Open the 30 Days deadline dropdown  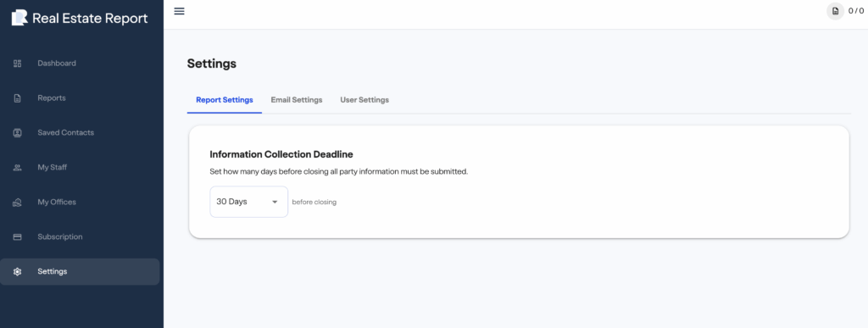point(248,202)
